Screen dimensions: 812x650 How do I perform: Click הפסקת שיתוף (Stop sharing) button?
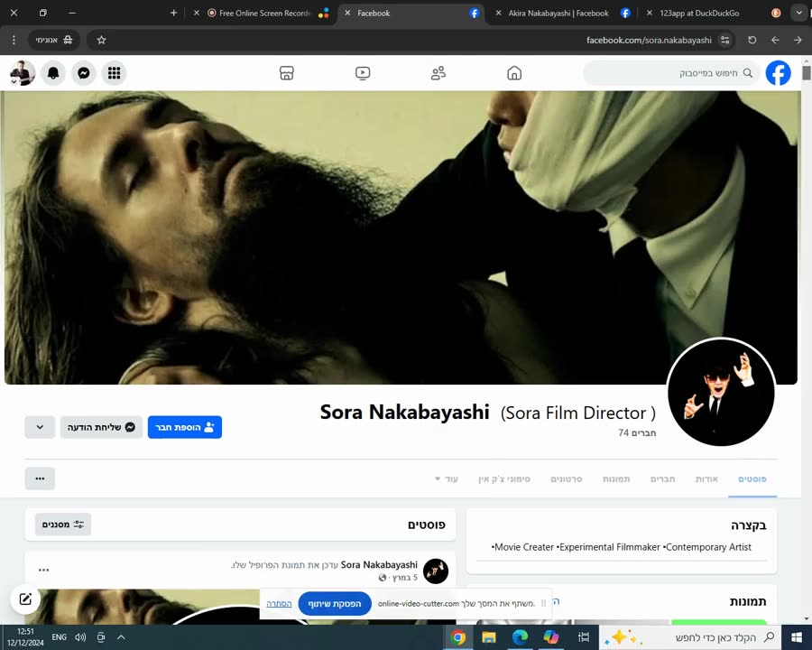pyautogui.click(x=335, y=604)
